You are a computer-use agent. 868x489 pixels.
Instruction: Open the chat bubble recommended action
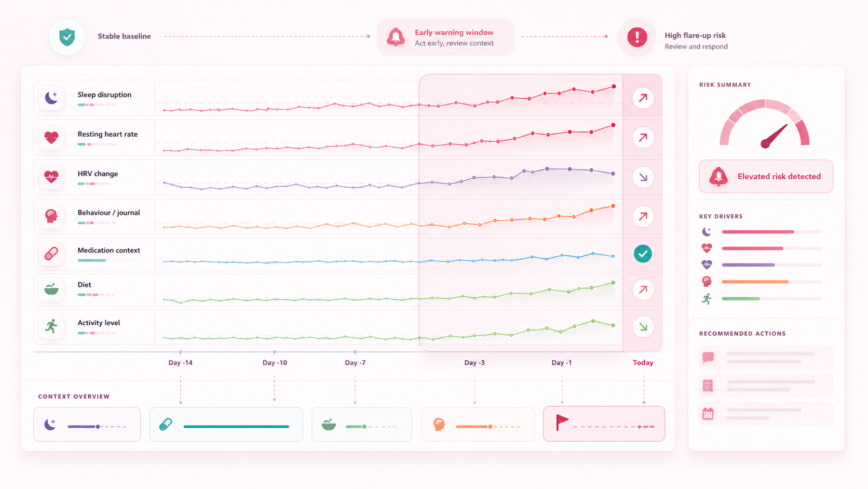click(x=766, y=358)
